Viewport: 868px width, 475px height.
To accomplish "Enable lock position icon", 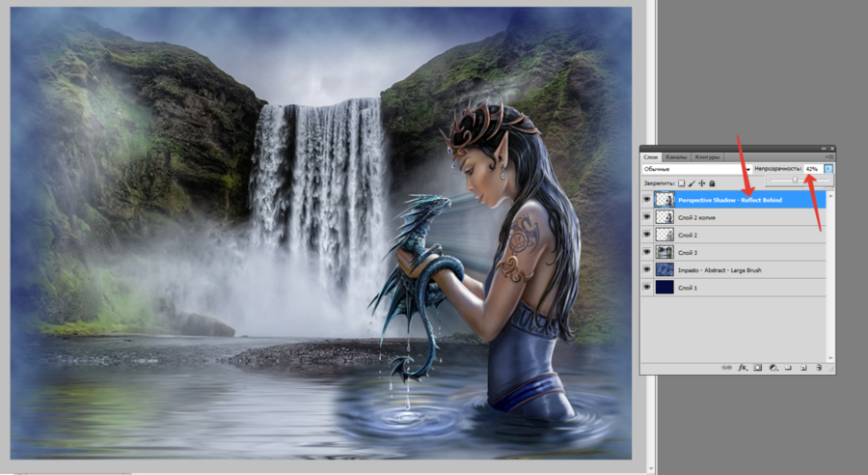I will [702, 182].
